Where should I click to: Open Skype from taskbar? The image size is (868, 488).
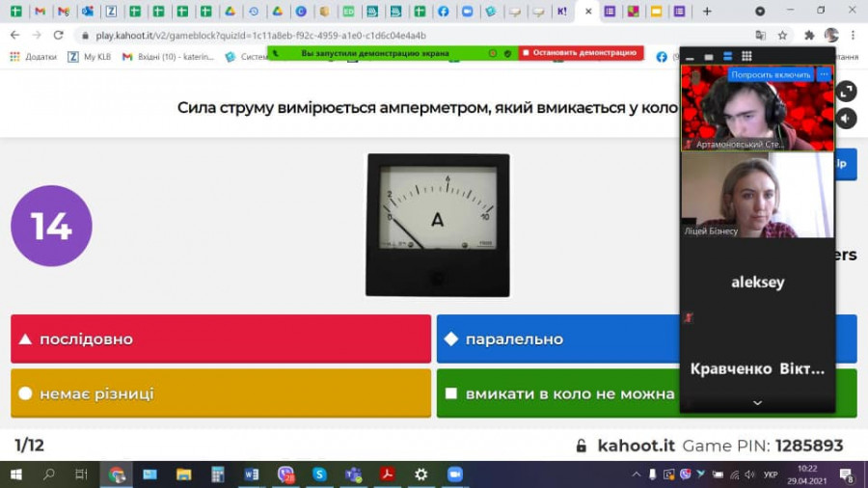coord(319,474)
